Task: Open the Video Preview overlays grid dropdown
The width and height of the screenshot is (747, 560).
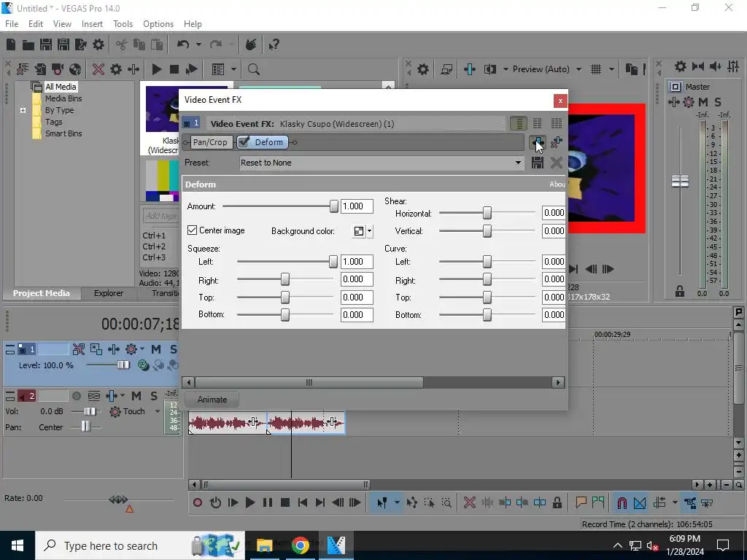Action: 611,69
